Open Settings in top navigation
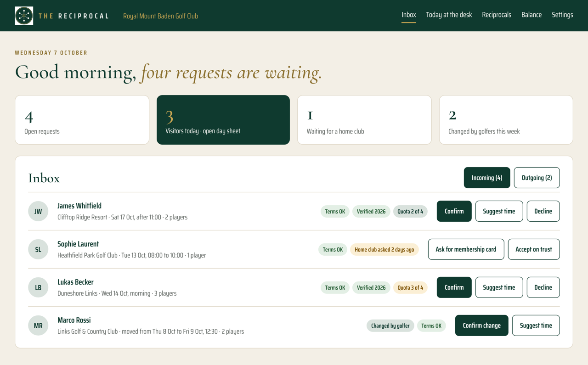Image resolution: width=588 pixels, height=365 pixels. 562,15
